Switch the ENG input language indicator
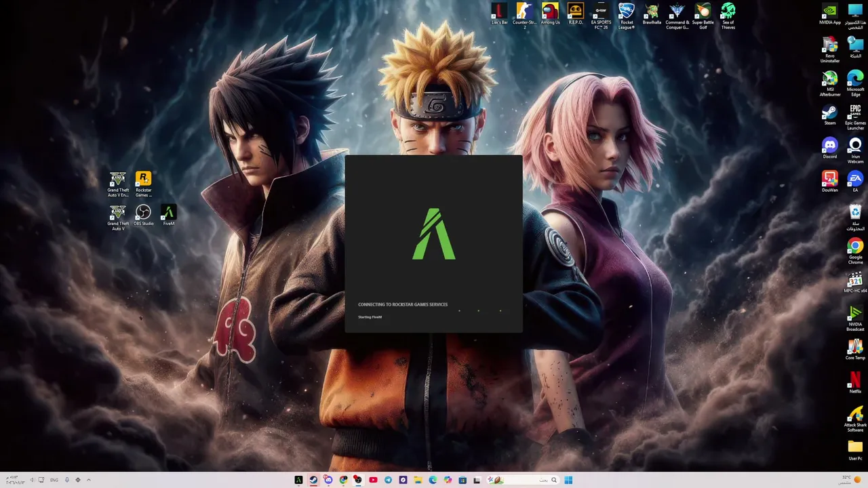Viewport: 868px width, 488px height. click(x=54, y=480)
